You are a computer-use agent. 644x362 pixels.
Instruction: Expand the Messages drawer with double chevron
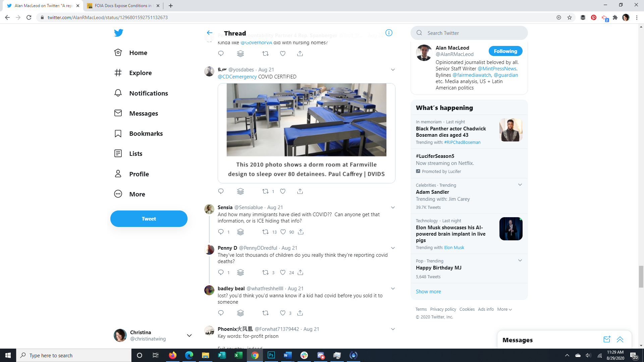coord(620,340)
